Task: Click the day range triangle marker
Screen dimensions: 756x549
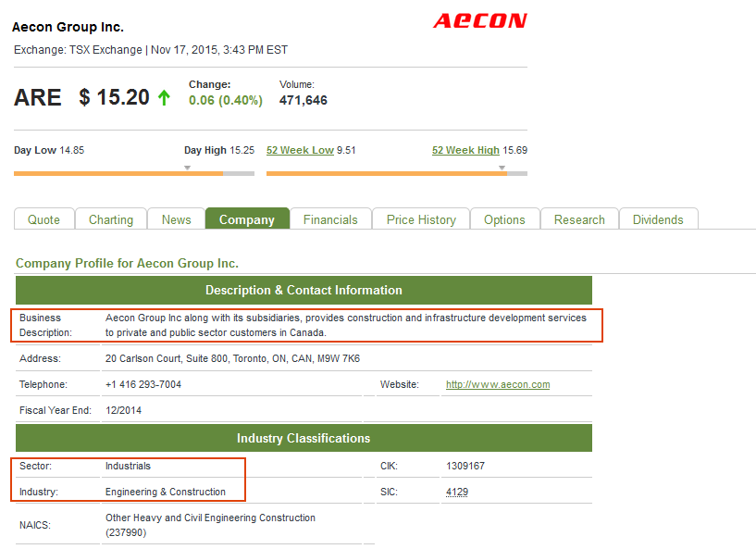Action: pyautogui.click(x=188, y=168)
